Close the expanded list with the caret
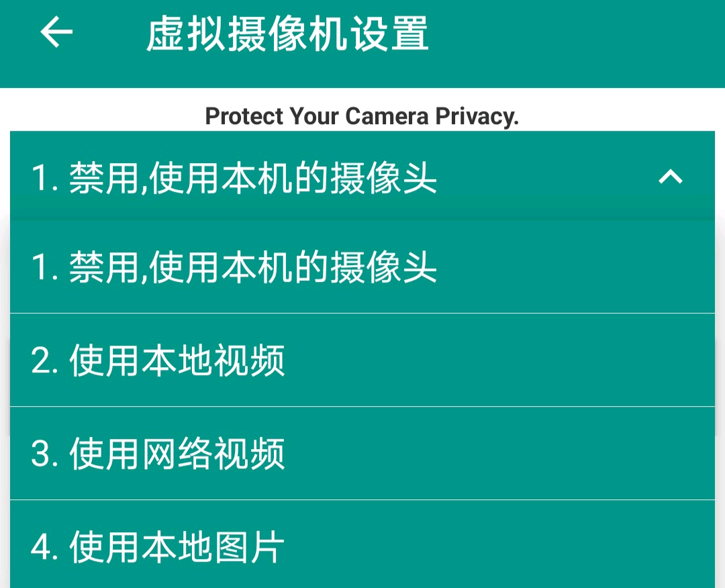This screenshot has width=725, height=588. click(670, 177)
